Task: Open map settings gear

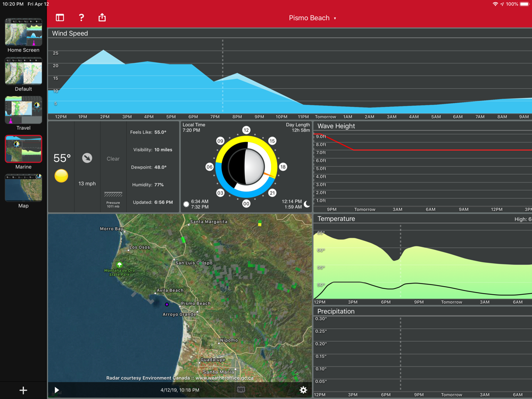Action: (303, 390)
